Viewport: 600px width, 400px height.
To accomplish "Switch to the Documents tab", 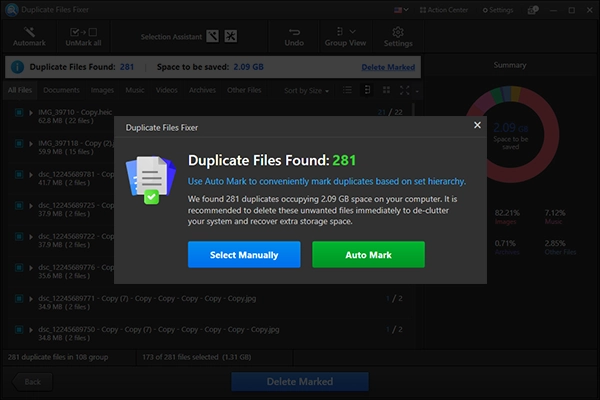I will pyautogui.click(x=61, y=90).
